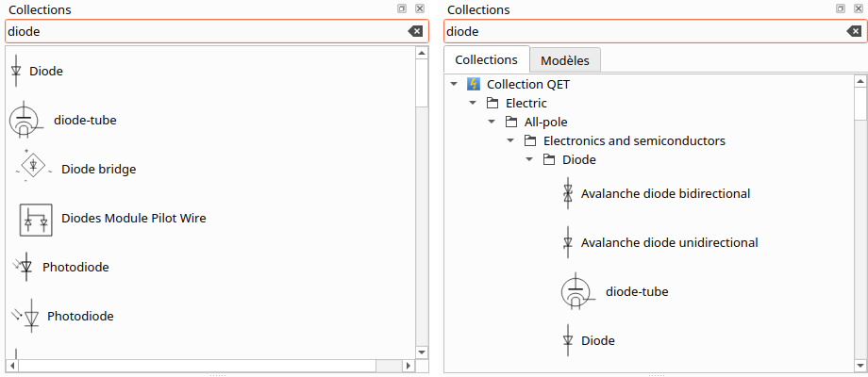Click the left list vertical scrollbar down arrow
The width and height of the screenshot is (868, 377).
(422, 352)
